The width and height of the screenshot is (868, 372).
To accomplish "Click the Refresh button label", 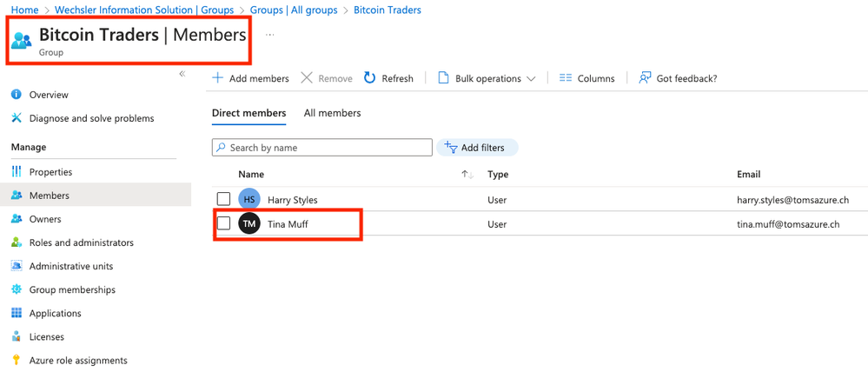I will 397,78.
